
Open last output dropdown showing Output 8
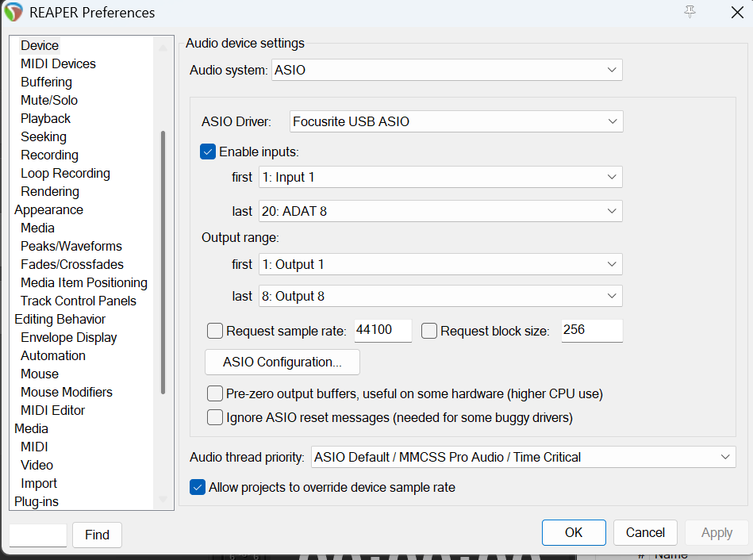click(440, 296)
